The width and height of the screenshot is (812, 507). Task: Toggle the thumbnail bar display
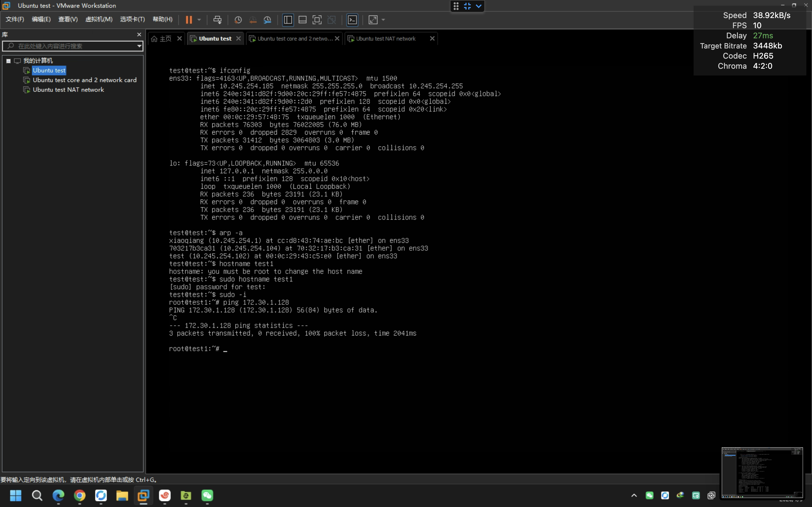click(302, 20)
